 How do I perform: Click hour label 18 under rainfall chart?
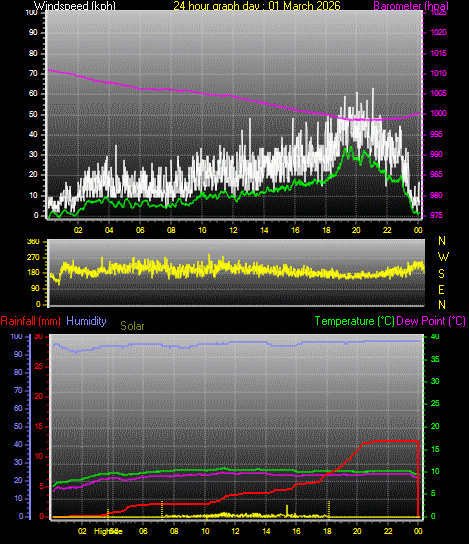click(327, 531)
